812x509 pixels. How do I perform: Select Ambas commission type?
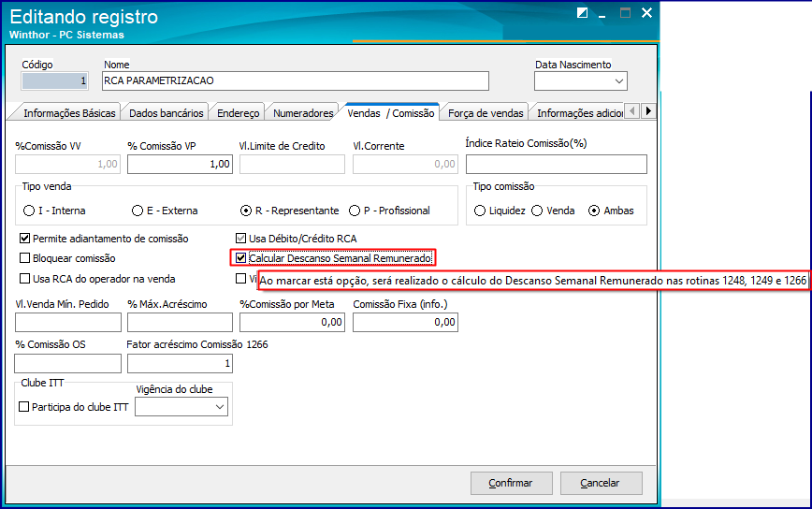[x=612, y=211]
